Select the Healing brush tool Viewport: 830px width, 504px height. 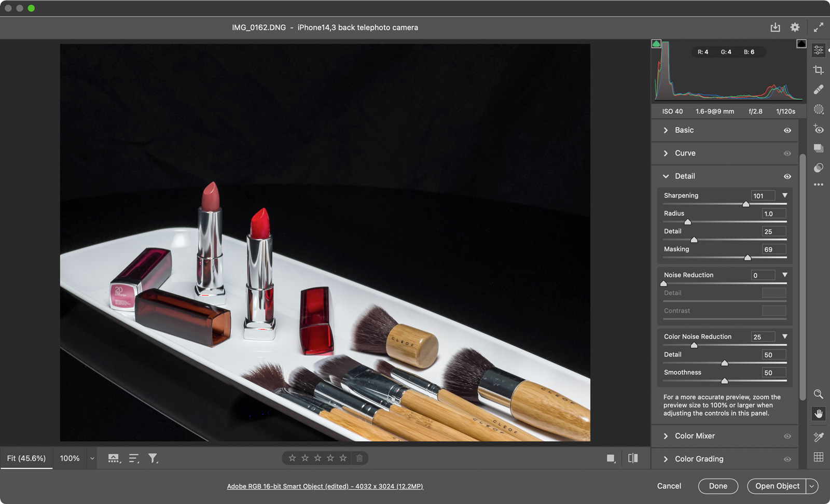point(819,90)
